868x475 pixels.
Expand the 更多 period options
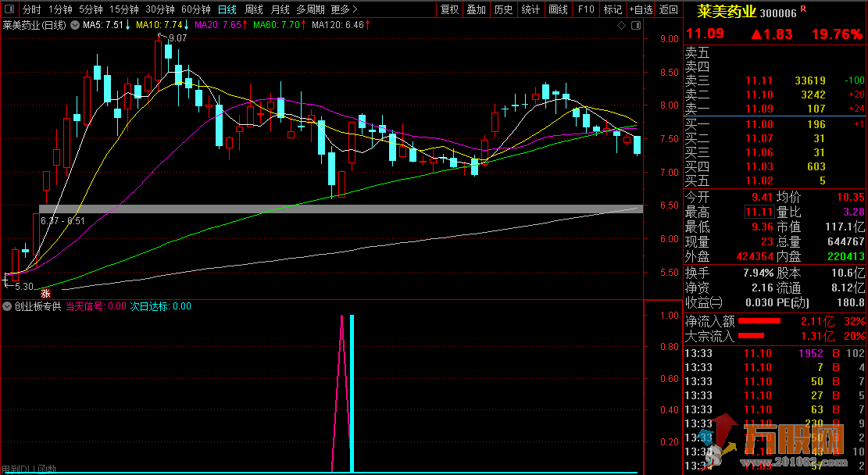click(345, 9)
